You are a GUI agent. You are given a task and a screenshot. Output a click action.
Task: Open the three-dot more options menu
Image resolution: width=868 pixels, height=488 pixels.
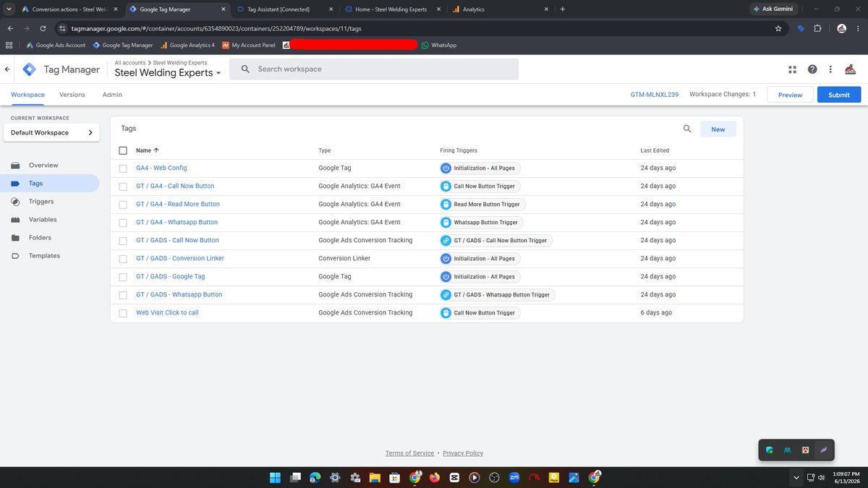[831, 69]
